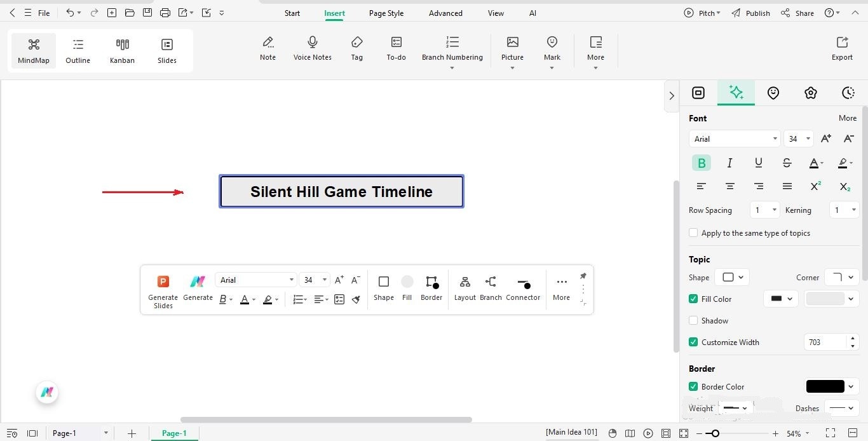Pin the floating toolbar

coord(583,276)
